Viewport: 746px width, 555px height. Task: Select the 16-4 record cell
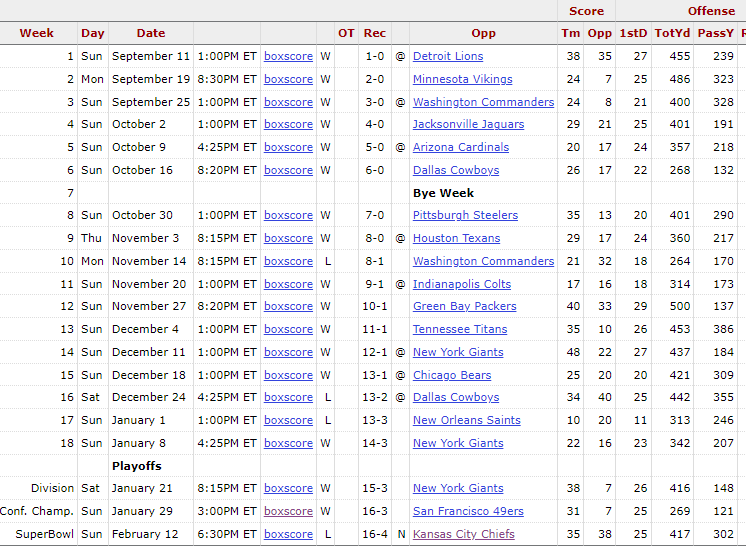pyautogui.click(x=374, y=534)
